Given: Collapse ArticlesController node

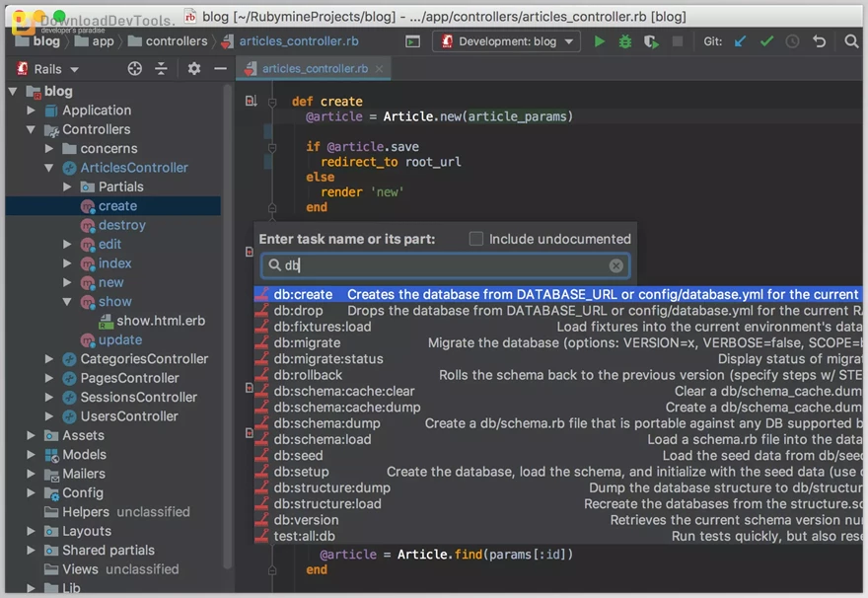Looking at the screenshot, I should click(x=49, y=168).
